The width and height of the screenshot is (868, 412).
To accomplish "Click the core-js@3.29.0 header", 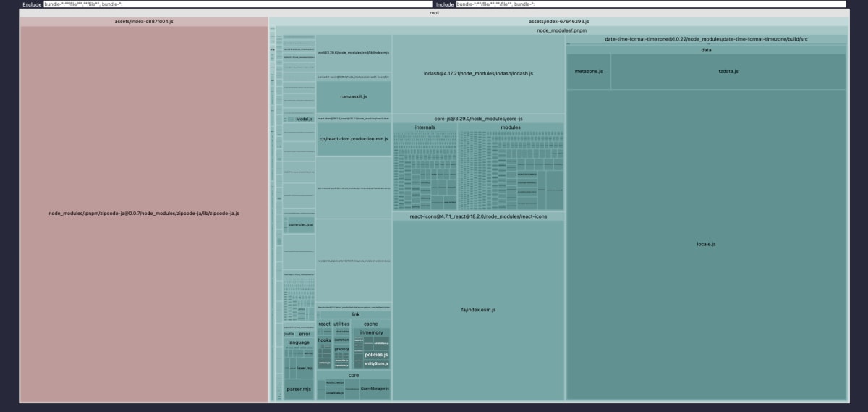I will tap(478, 118).
